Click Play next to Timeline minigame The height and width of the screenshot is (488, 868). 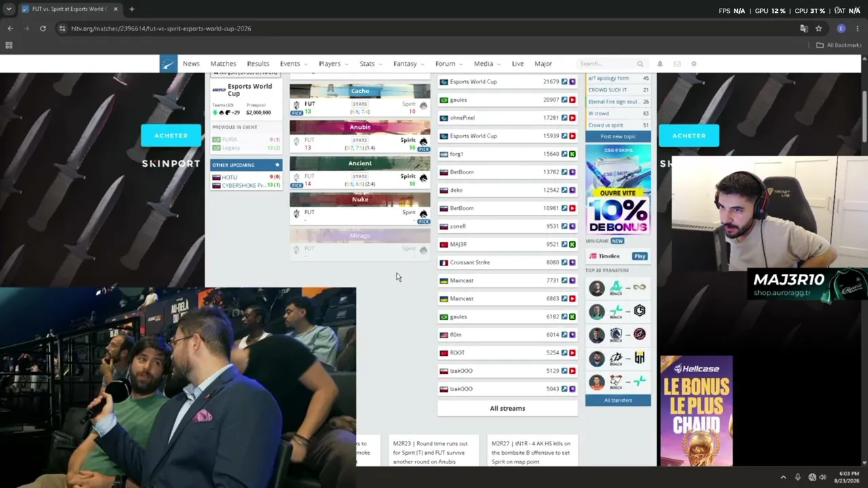(x=639, y=256)
